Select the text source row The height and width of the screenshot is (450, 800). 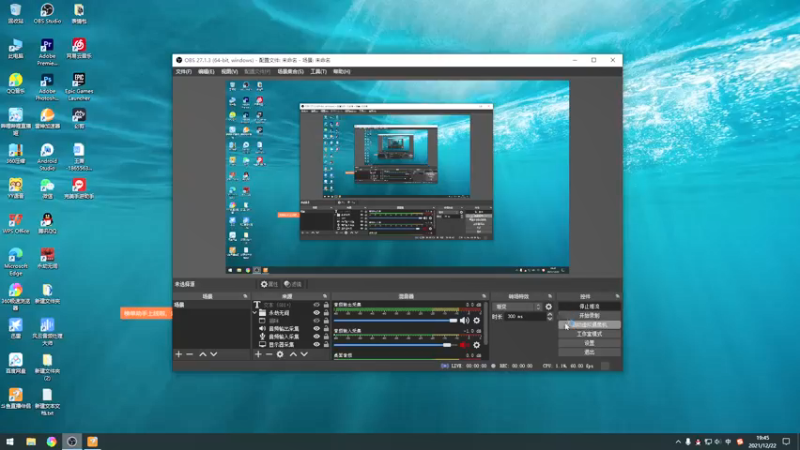click(291, 305)
